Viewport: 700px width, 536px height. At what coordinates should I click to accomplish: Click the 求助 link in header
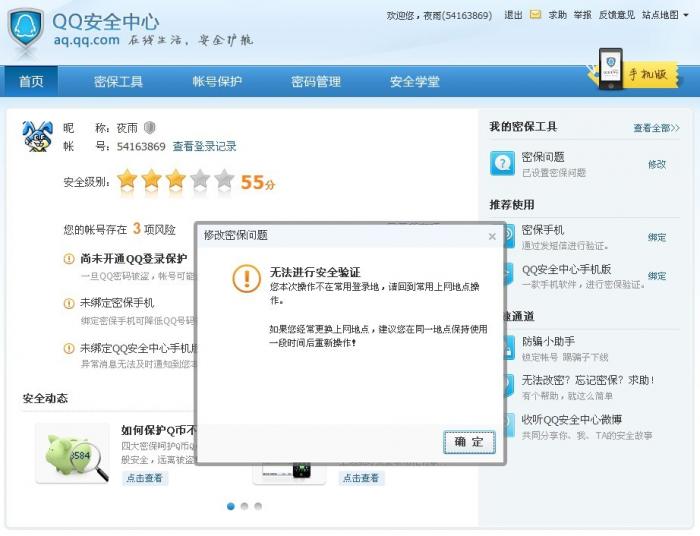tap(557, 15)
